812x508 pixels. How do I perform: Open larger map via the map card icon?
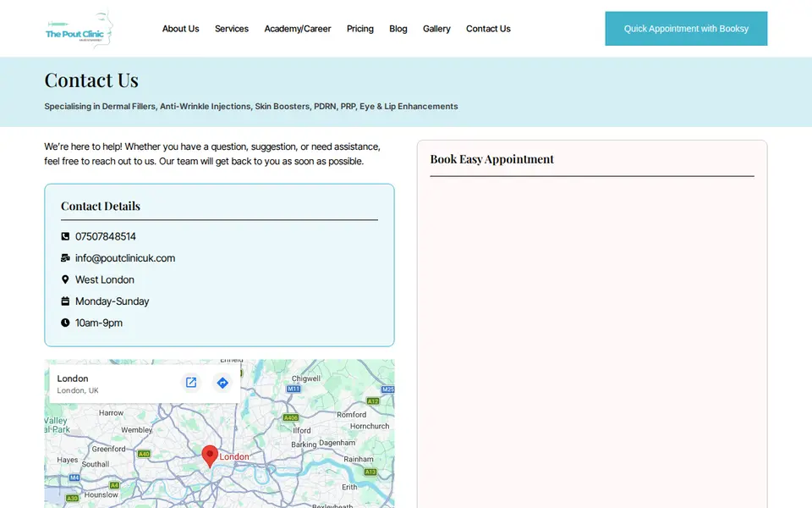pos(191,383)
